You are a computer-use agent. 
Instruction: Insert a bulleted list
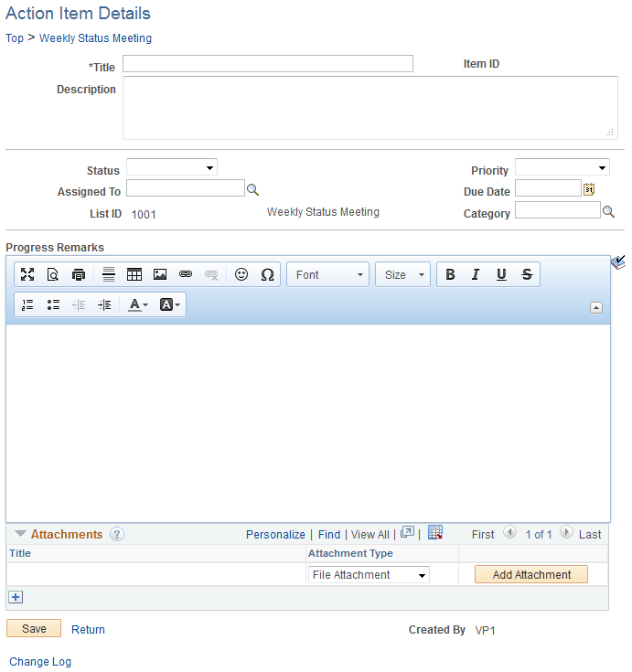pyautogui.click(x=53, y=304)
